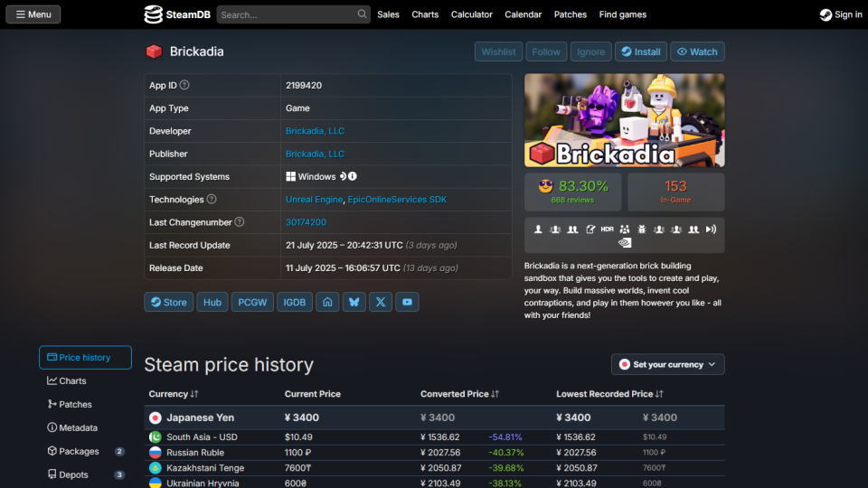Open the Set your currency dropdown
Screen dimensions: 868x488
tap(667, 364)
